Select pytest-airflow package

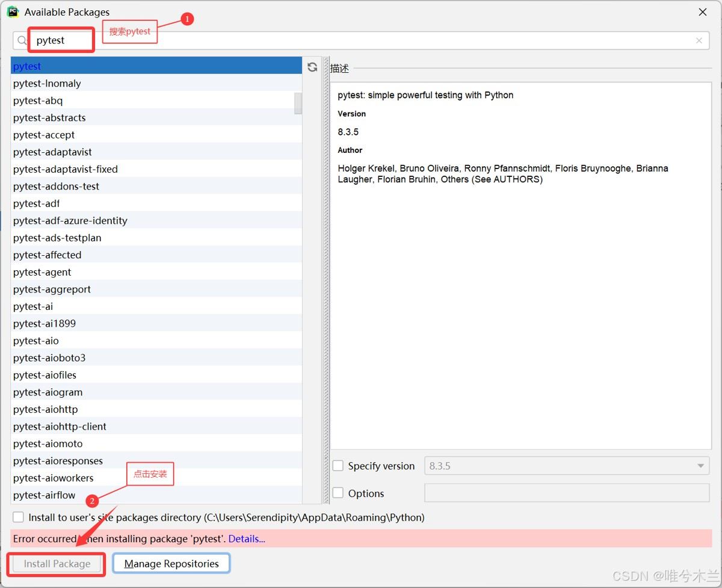[156, 495]
